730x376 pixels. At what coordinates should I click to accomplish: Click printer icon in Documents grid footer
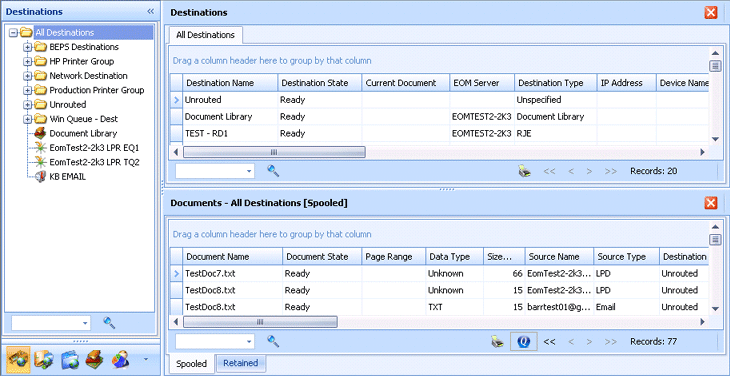click(497, 342)
